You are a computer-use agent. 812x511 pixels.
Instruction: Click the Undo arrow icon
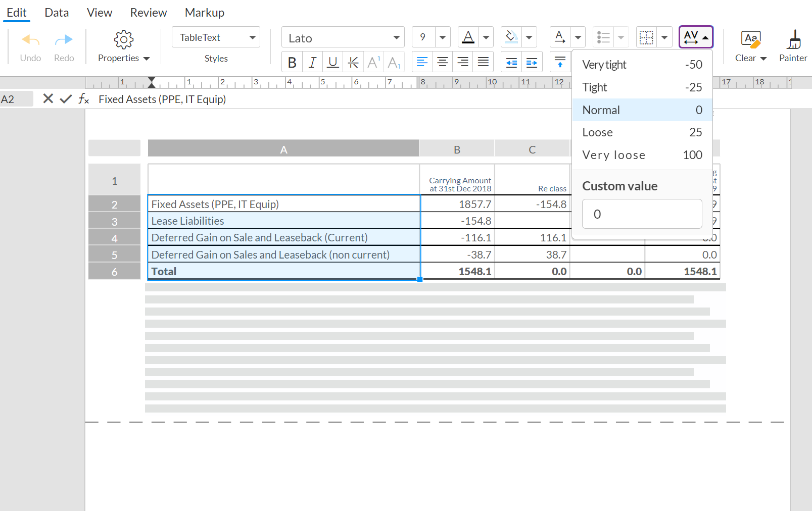tap(30, 39)
